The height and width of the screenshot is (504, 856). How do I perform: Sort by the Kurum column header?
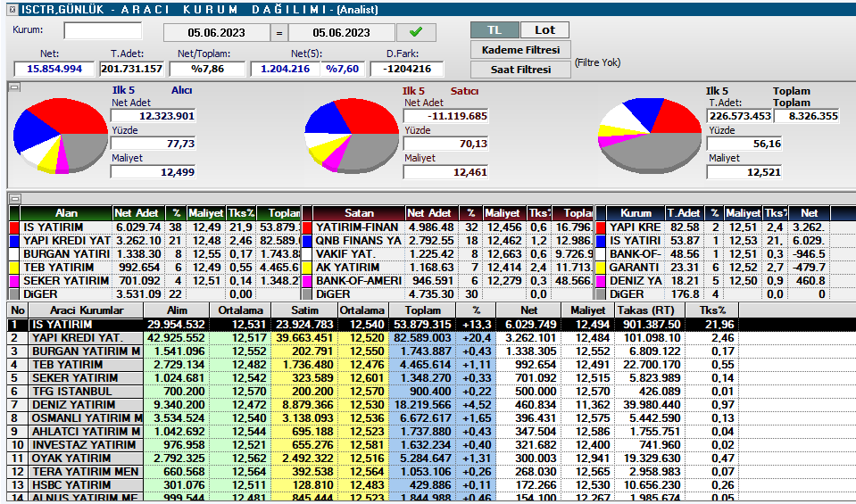(x=636, y=212)
